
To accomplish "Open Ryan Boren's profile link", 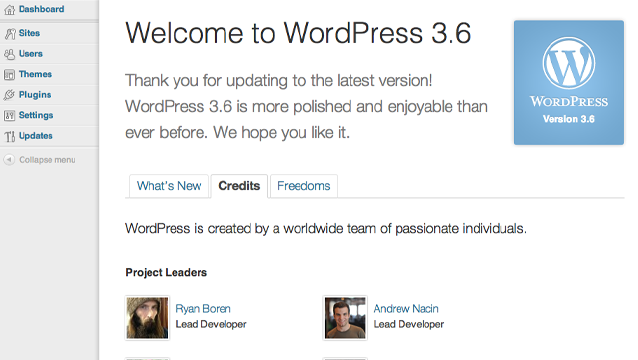I will (203, 309).
